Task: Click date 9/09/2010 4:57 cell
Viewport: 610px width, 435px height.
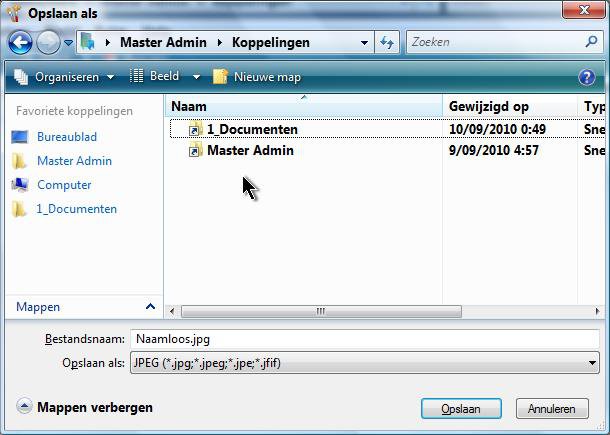Action: coord(494,150)
